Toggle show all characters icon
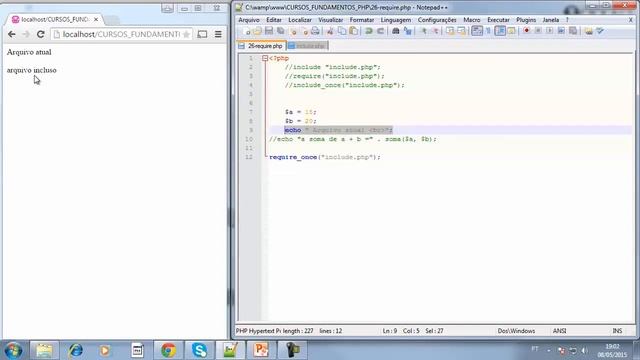Screen dimensions: 640x360 (489, 31)
